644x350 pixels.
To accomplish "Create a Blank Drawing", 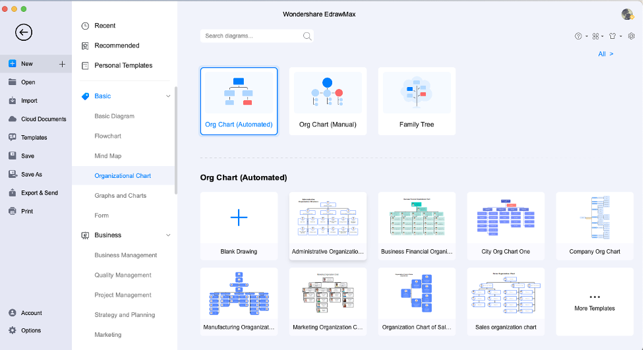I will [239, 226].
